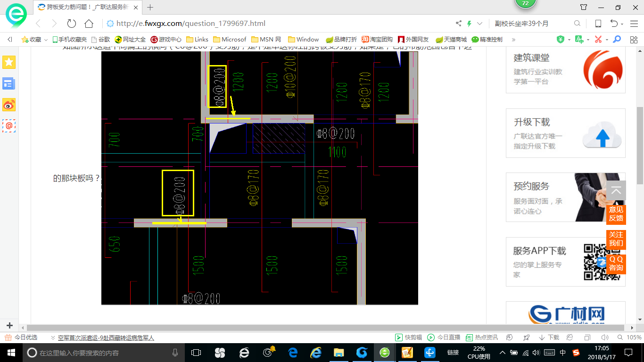Image resolution: width=644 pixels, height=362 pixels.
Task: Open the Links bookmark folder
Action: 198,40
